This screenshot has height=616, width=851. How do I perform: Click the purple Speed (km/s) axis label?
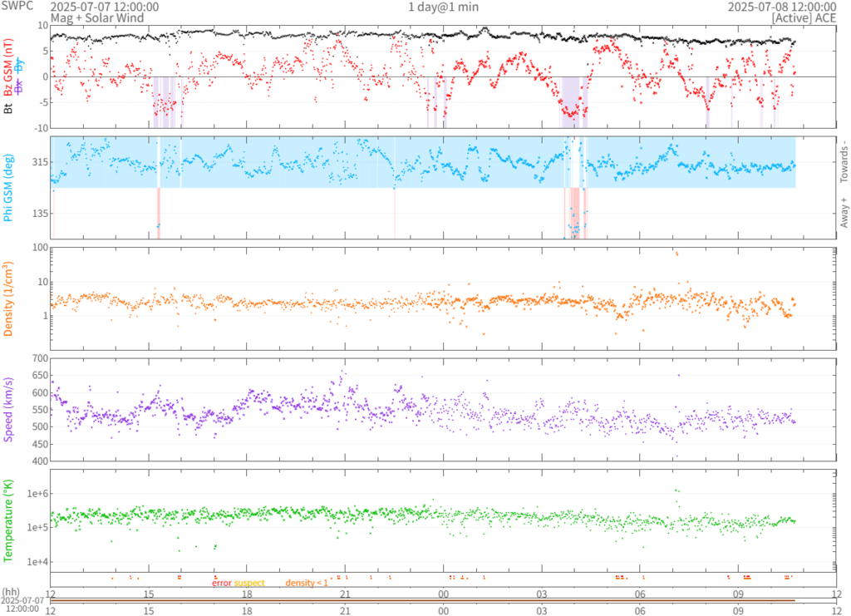click(x=10, y=409)
